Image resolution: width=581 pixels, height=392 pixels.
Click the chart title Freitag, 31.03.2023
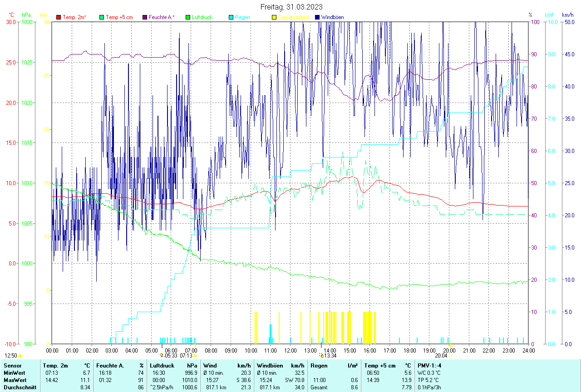292,7
